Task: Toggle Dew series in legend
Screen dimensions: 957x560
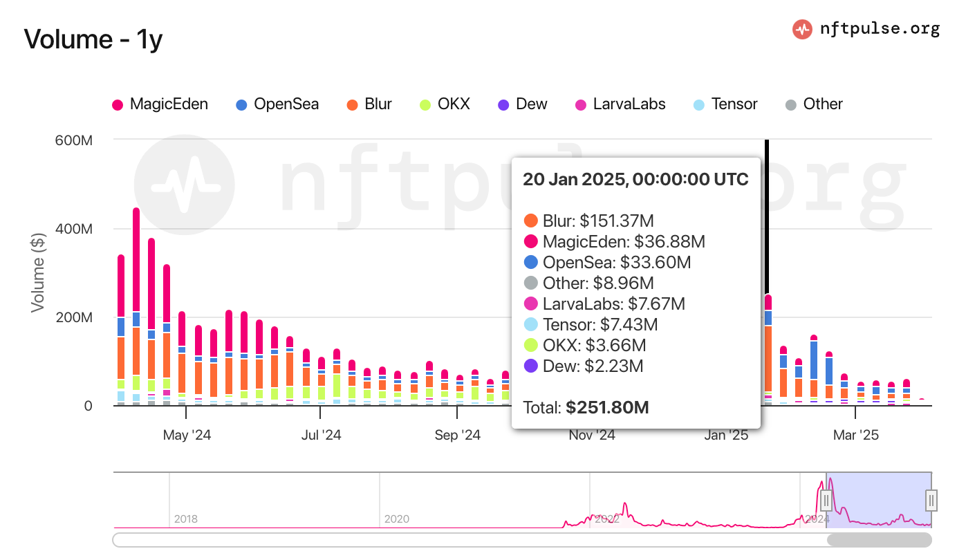Action: [x=522, y=104]
